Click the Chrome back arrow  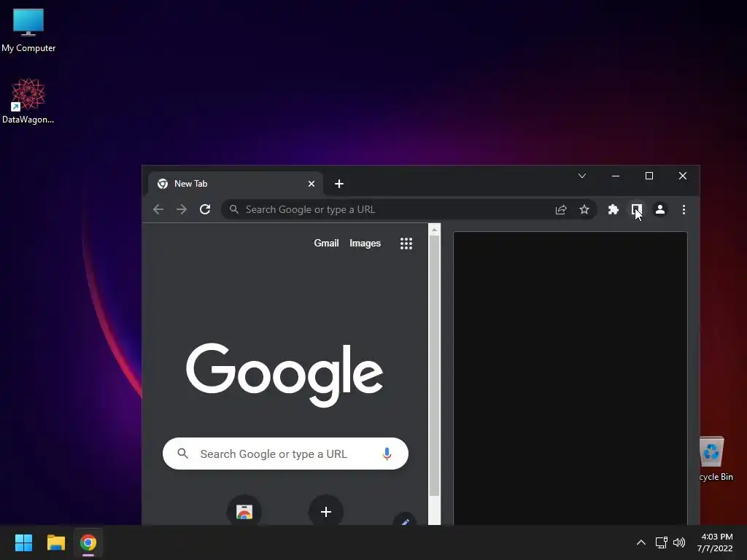coord(158,209)
